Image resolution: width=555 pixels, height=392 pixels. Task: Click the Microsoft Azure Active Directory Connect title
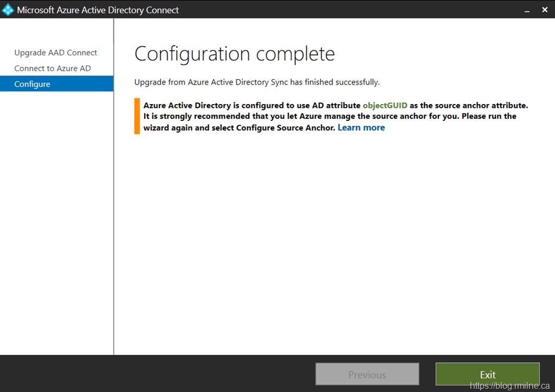[98, 10]
